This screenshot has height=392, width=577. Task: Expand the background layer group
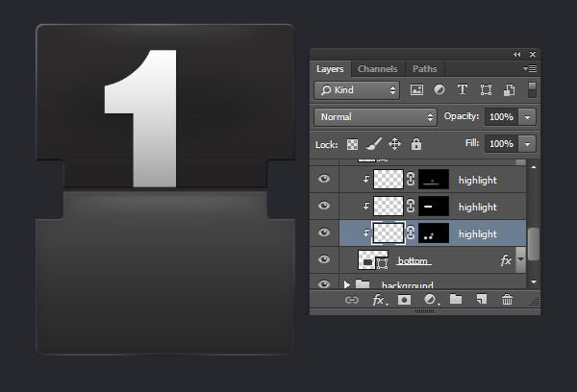click(346, 285)
